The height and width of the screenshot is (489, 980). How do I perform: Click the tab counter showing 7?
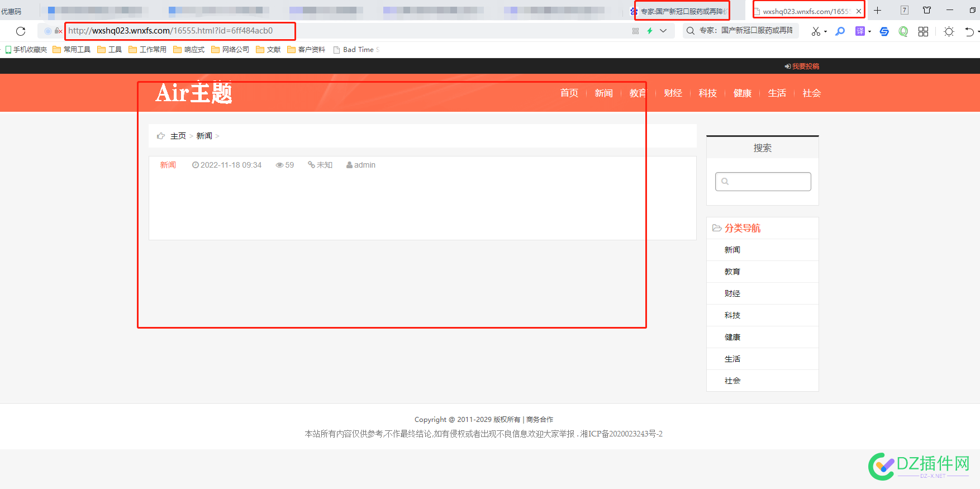point(905,10)
